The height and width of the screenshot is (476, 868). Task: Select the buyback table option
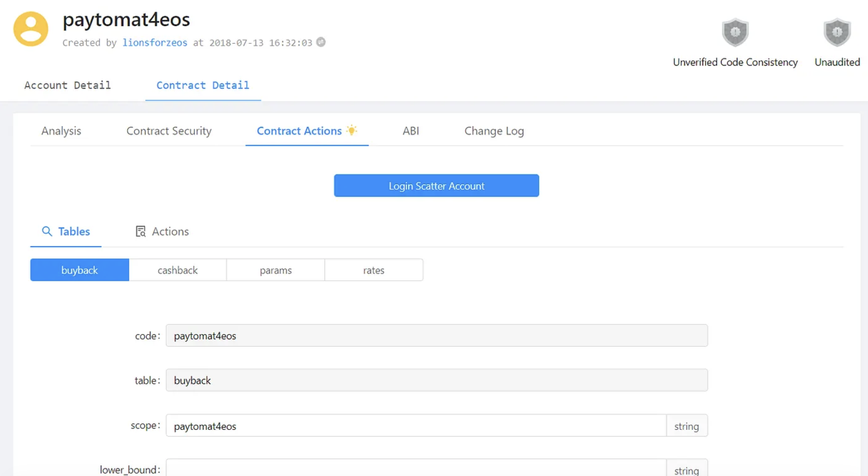coord(80,270)
